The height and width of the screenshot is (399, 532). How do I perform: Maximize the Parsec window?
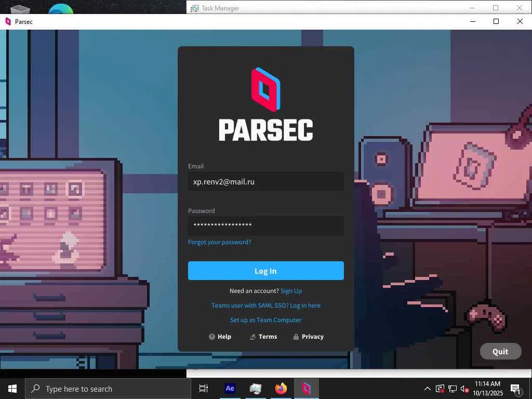496,21
